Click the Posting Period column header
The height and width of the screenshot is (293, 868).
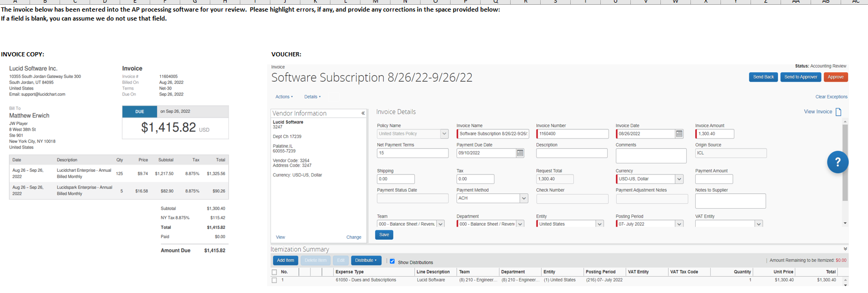(x=600, y=272)
